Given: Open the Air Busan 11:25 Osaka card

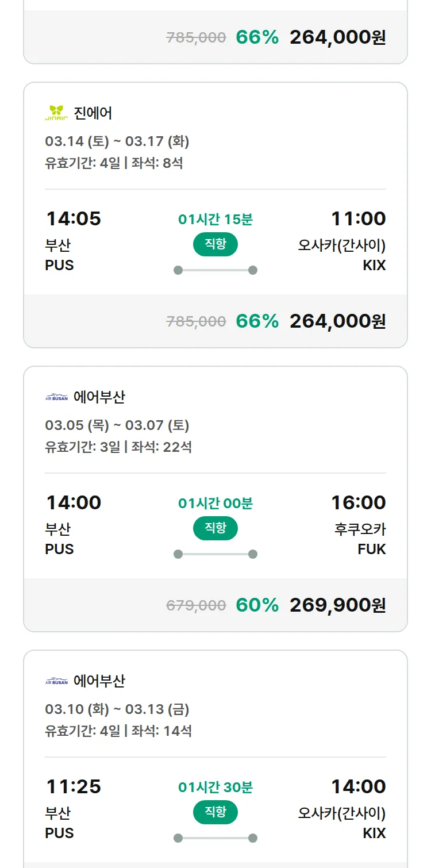Looking at the screenshot, I should point(74,787).
